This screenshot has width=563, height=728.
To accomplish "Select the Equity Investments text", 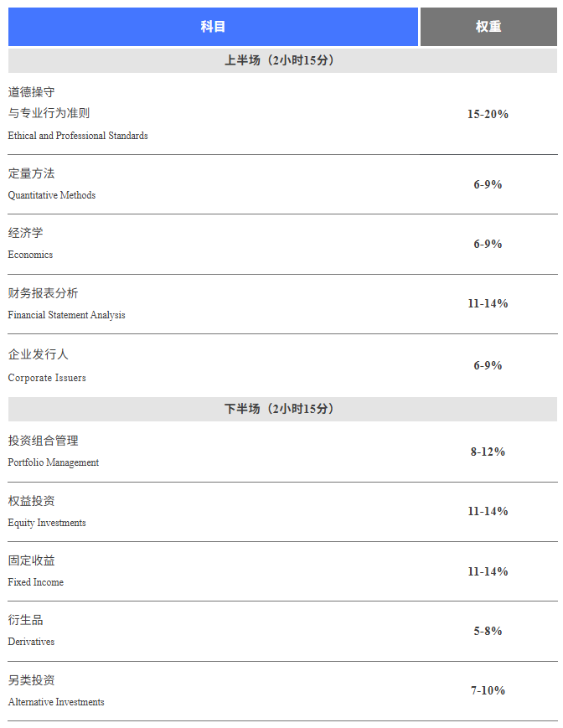I will [x=47, y=523].
